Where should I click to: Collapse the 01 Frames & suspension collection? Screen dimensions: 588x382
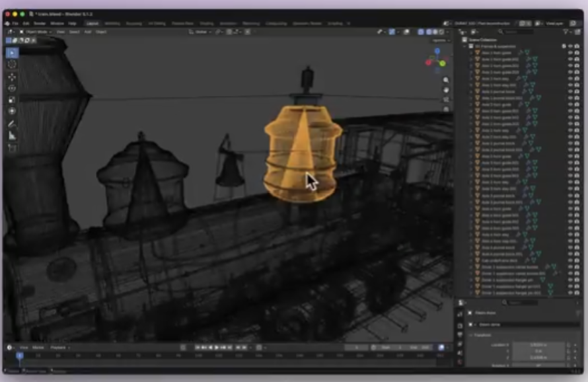(465, 46)
